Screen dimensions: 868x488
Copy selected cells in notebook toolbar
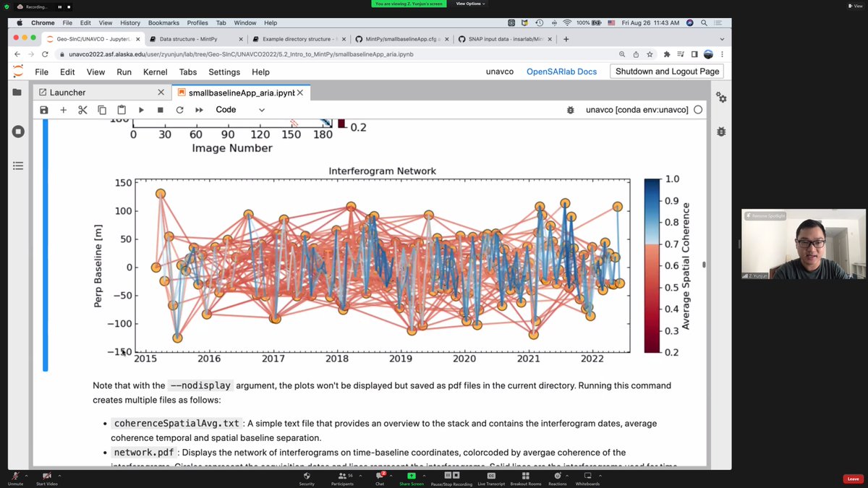(x=102, y=110)
